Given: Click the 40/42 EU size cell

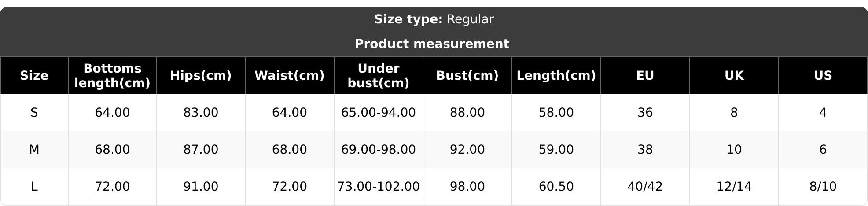Looking at the screenshot, I should point(645,187).
